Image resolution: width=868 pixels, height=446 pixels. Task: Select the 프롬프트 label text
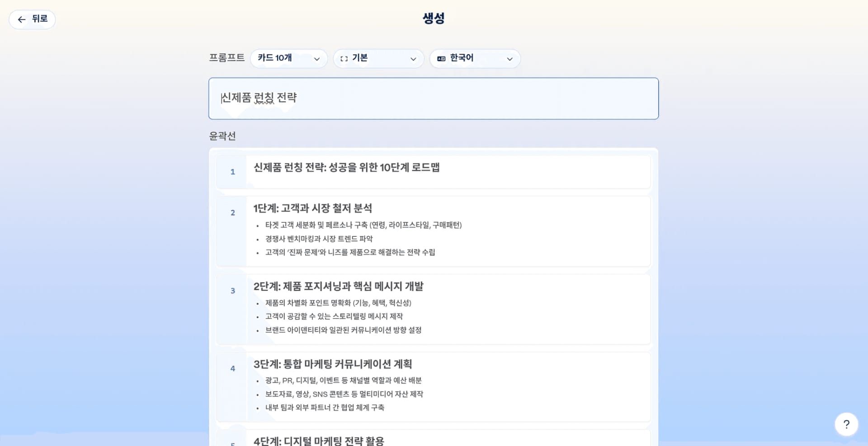(x=227, y=58)
